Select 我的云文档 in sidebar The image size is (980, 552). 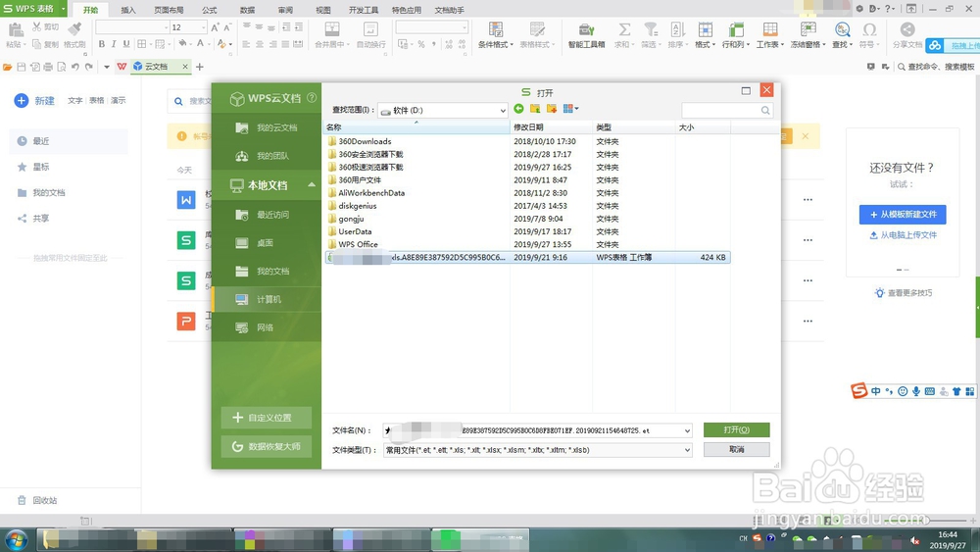pos(267,127)
